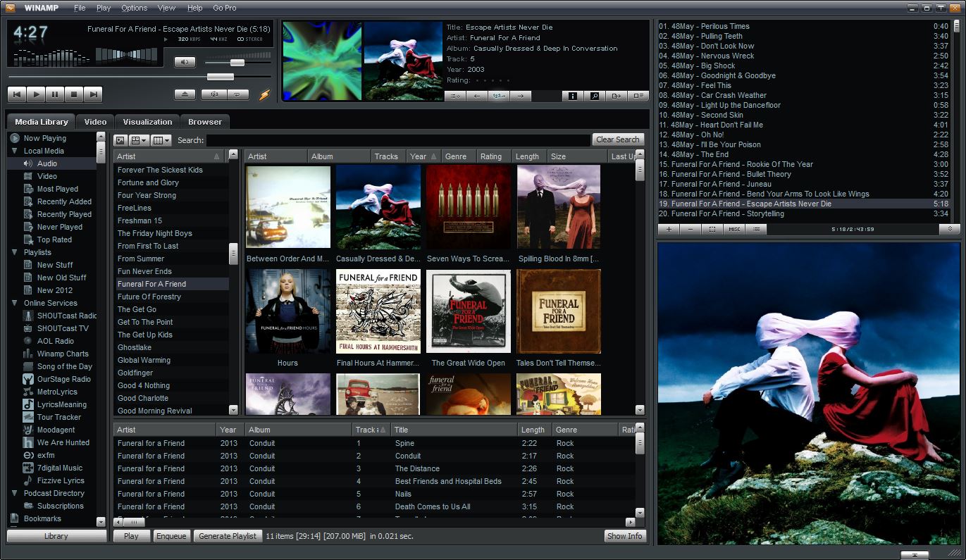Stop playback
966x560 pixels.
point(75,94)
